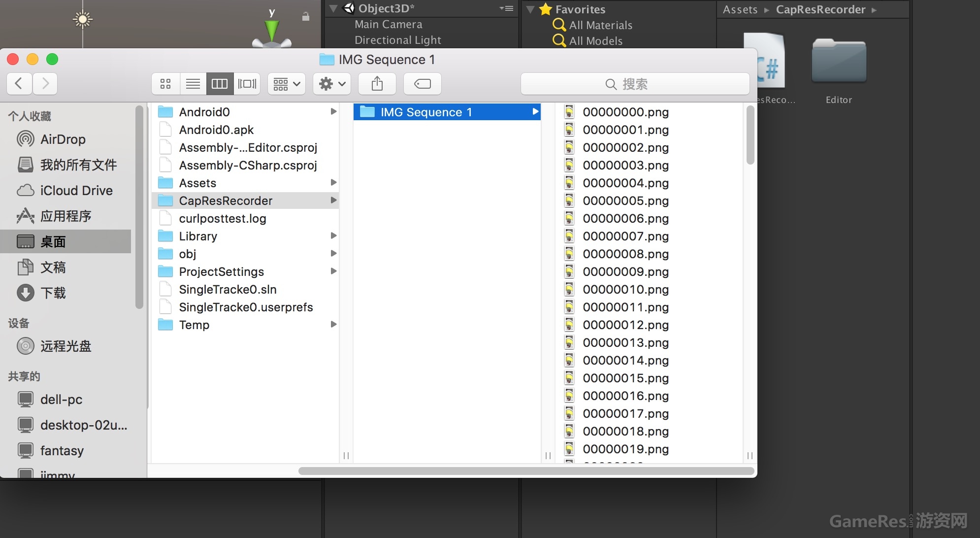Expand the obj folder arrow
980x538 pixels.
pyautogui.click(x=333, y=254)
